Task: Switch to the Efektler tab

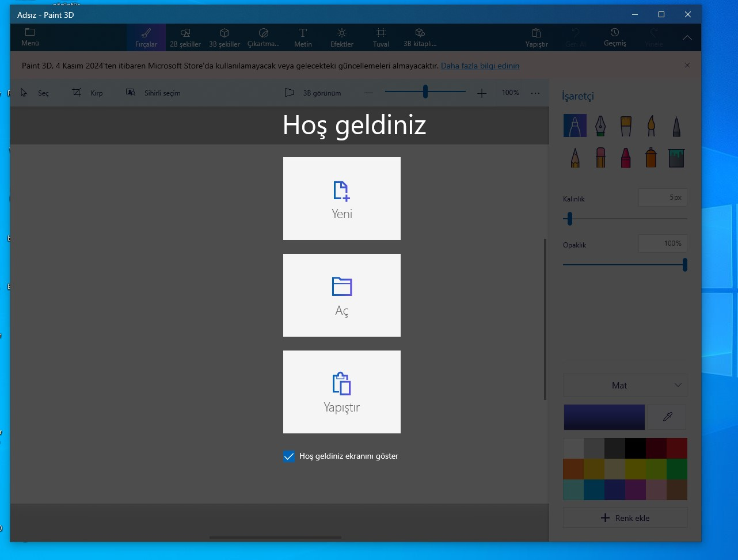Action: pyautogui.click(x=342, y=37)
